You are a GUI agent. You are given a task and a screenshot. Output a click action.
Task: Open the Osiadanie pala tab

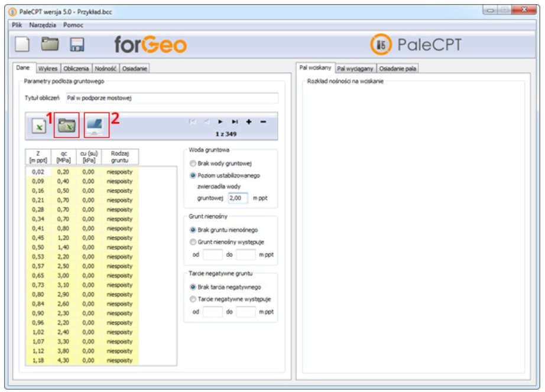tap(398, 68)
